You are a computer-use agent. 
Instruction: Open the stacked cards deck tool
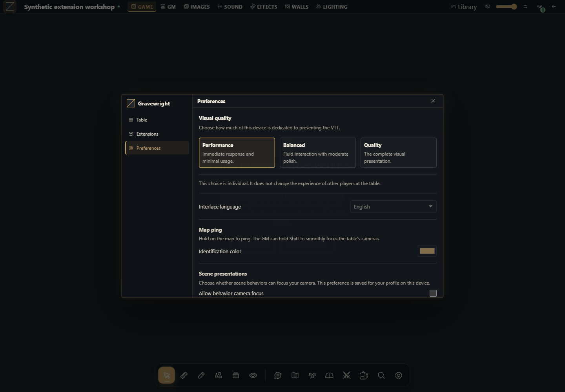click(x=236, y=375)
